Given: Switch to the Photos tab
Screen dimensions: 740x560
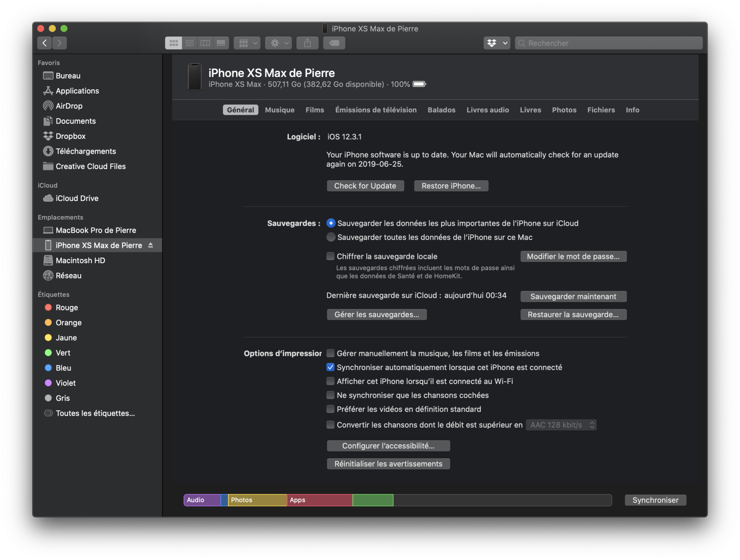Looking at the screenshot, I should coord(564,110).
